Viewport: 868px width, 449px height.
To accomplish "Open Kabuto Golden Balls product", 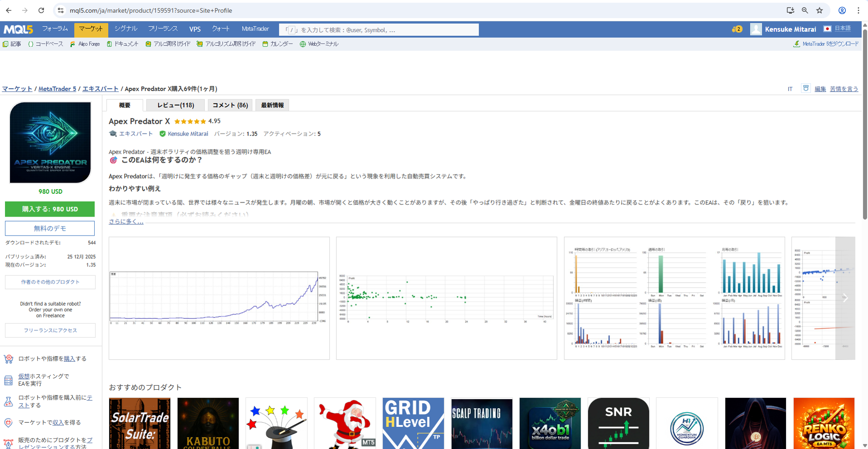I will (x=208, y=423).
